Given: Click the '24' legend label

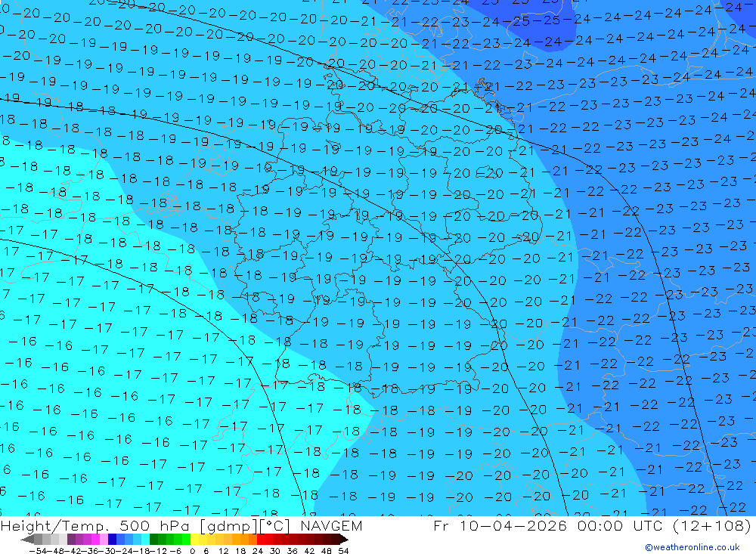Looking at the screenshot, I should click(x=258, y=551).
